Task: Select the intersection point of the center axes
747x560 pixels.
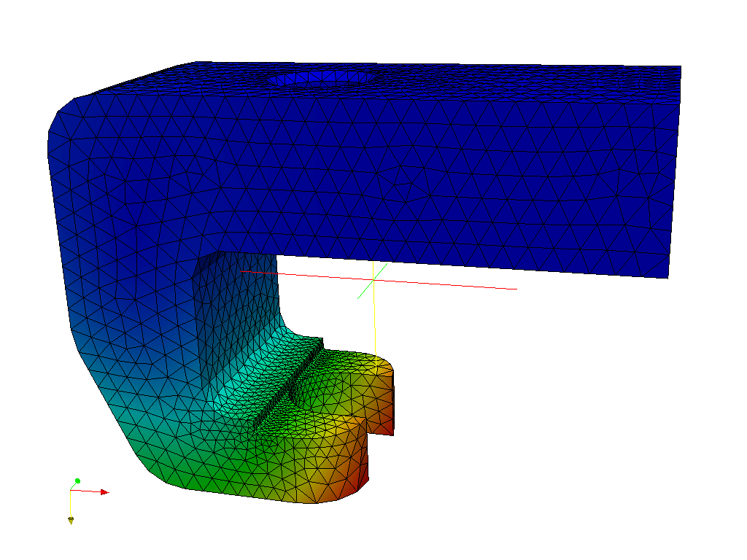Action: click(375, 281)
